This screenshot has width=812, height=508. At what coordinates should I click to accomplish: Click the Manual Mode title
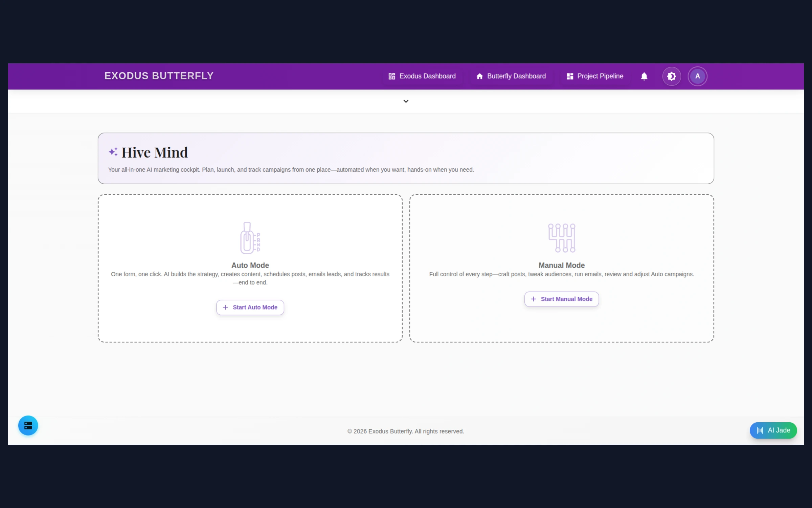pos(561,265)
